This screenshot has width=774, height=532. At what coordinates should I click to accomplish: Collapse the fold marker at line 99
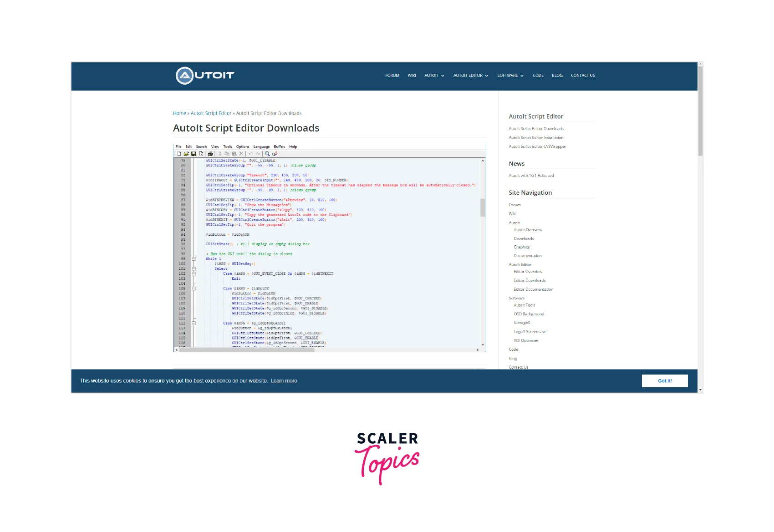(193, 259)
